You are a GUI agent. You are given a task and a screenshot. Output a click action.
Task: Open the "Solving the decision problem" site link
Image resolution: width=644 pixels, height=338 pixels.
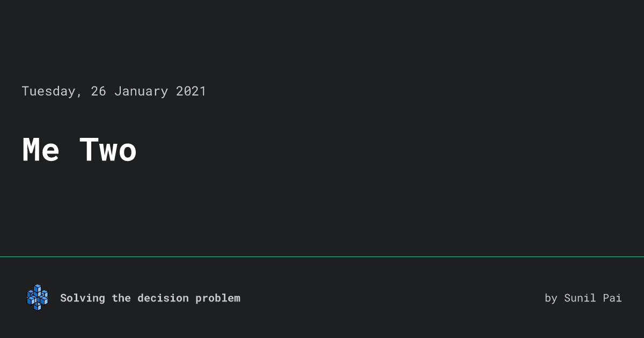click(x=150, y=298)
